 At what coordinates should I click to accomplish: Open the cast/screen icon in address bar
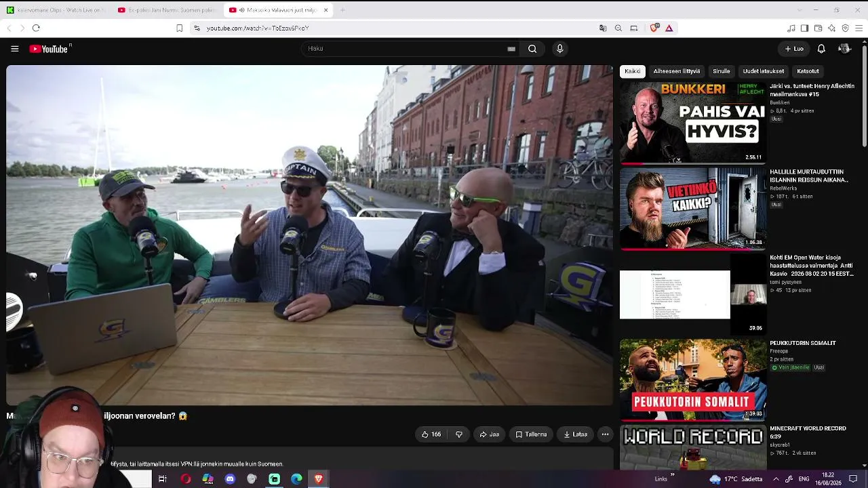point(634,28)
